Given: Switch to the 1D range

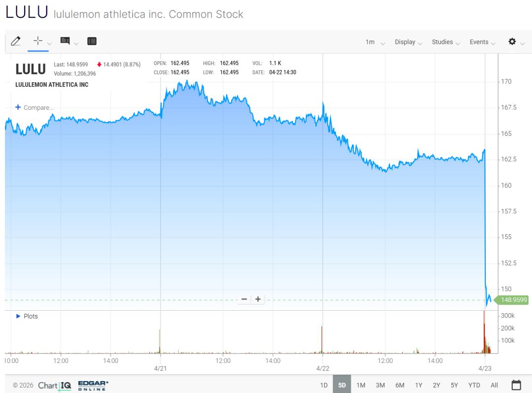Looking at the screenshot, I should click(x=324, y=385).
